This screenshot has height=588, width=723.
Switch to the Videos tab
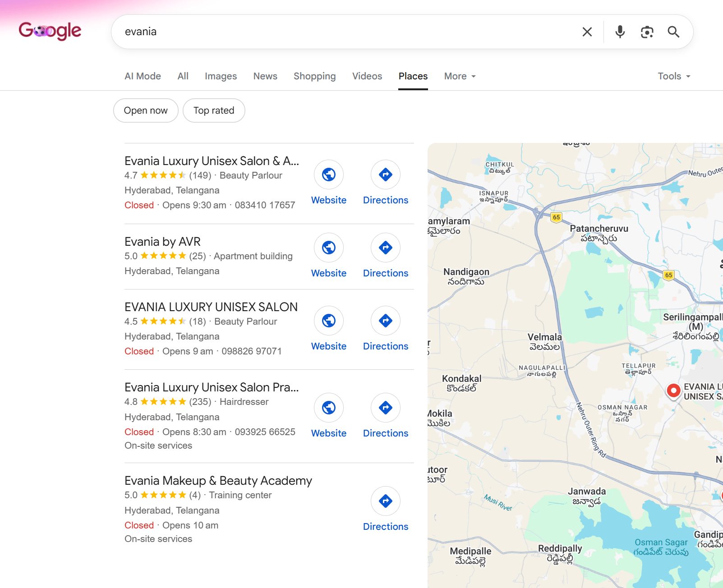pyautogui.click(x=367, y=76)
